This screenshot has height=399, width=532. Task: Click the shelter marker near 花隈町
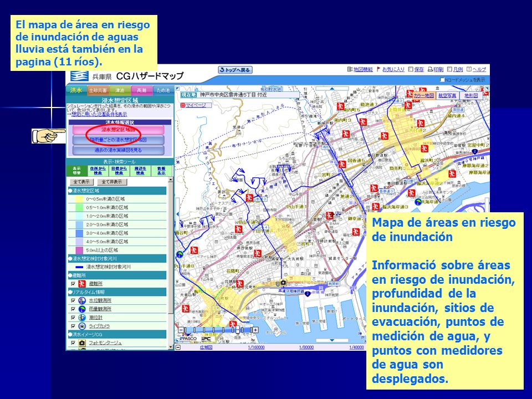[240, 284]
